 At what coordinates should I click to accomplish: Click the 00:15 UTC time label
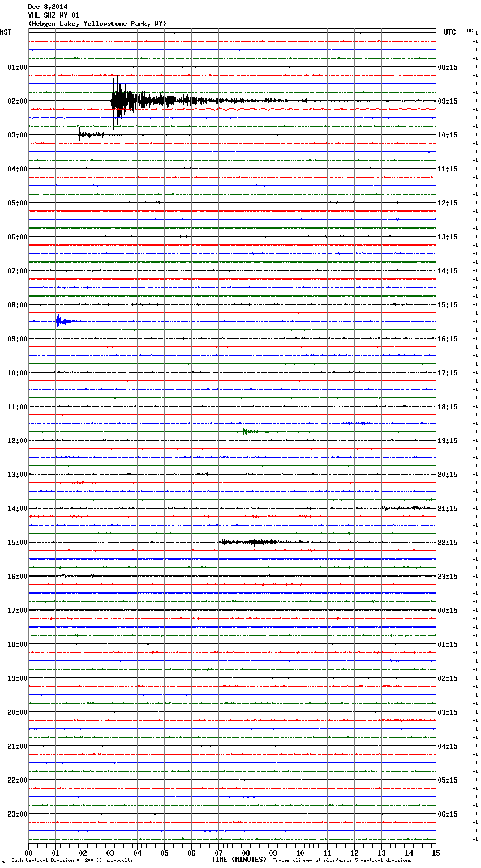[x=448, y=611]
